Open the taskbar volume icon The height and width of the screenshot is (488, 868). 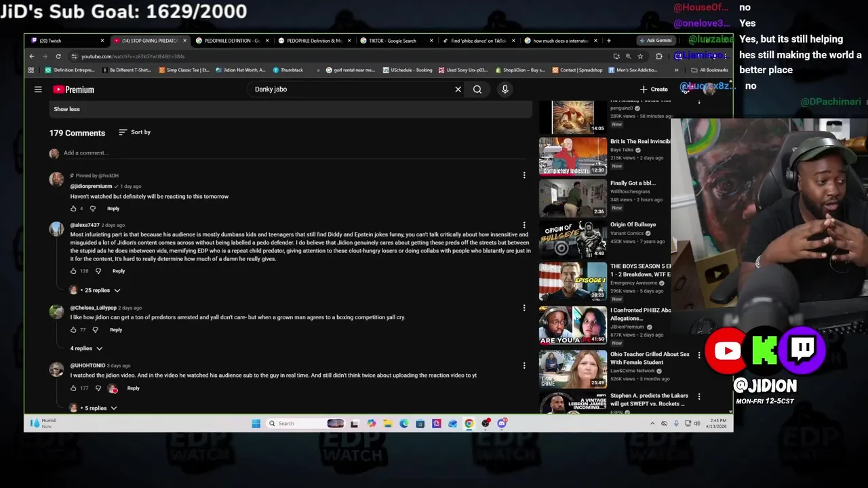[x=696, y=424]
